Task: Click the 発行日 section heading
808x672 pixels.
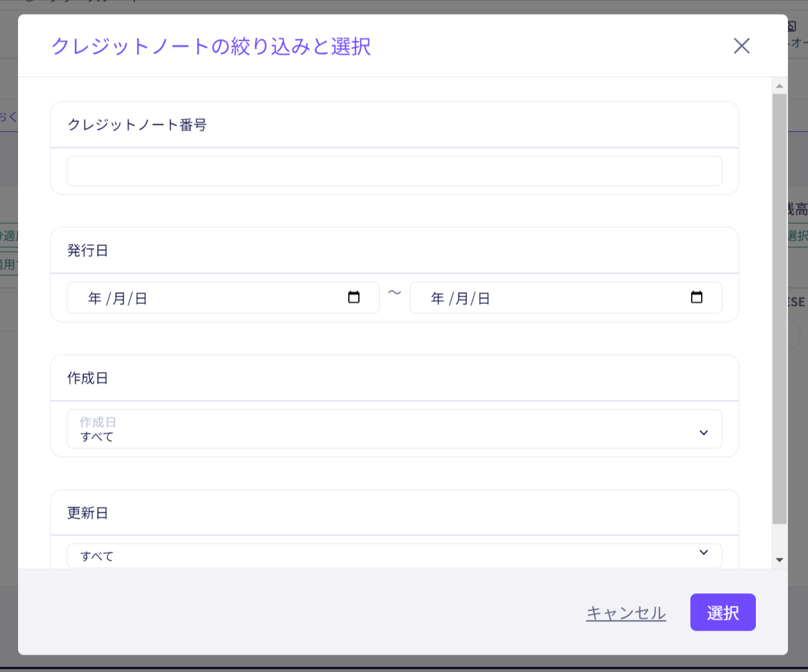Action: (x=88, y=250)
